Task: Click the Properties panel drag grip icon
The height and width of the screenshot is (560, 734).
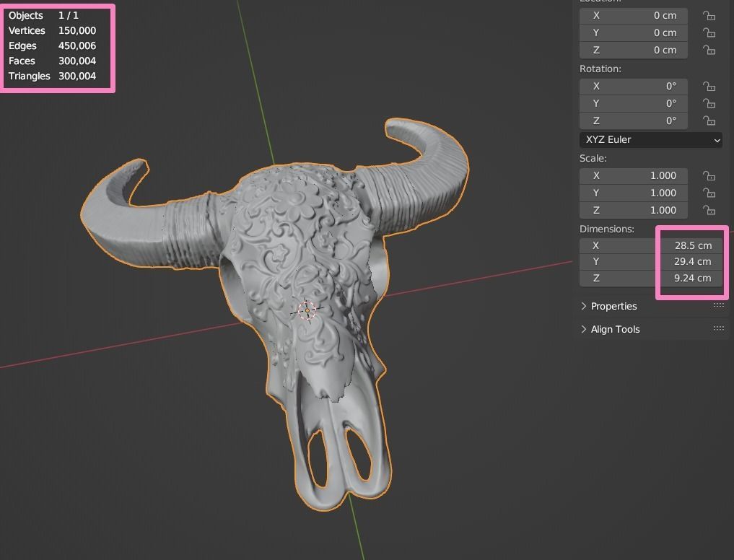Action: [719, 306]
